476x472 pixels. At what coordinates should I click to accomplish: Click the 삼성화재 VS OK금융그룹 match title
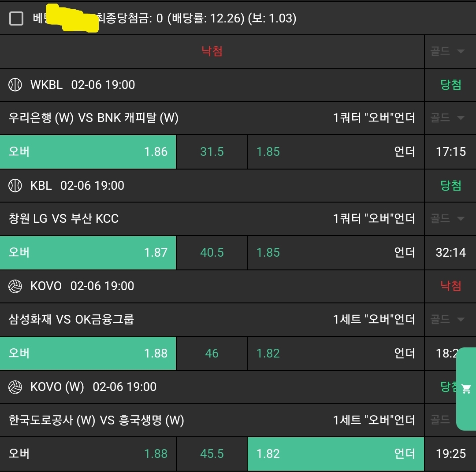[71, 319]
